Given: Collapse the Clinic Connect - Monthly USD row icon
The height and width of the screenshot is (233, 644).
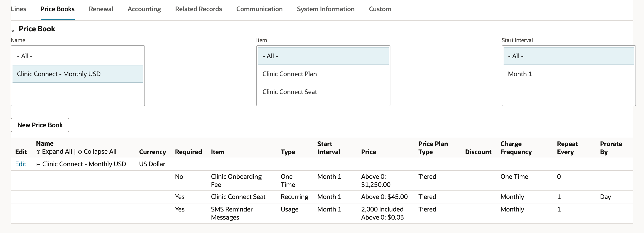Looking at the screenshot, I should point(38,164).
